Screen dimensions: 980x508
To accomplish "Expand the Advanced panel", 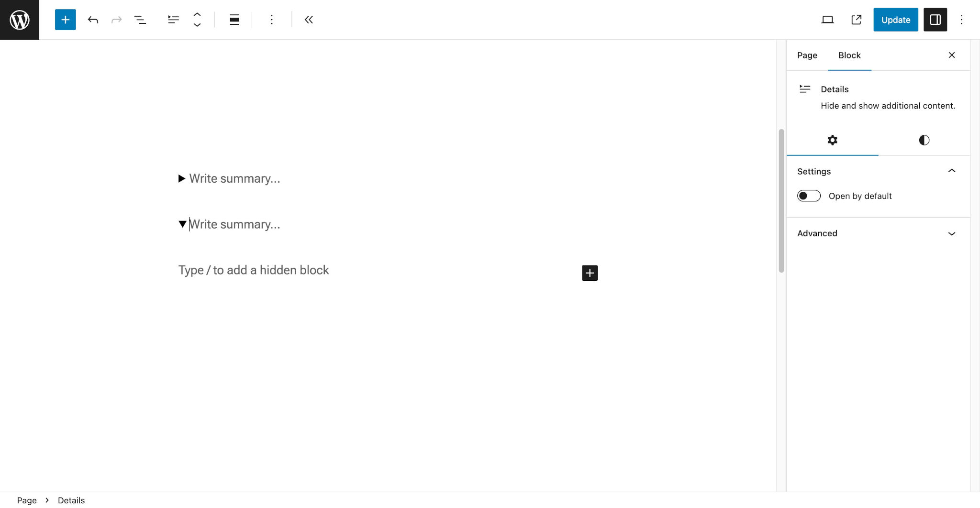I will (x=878, y=233).
